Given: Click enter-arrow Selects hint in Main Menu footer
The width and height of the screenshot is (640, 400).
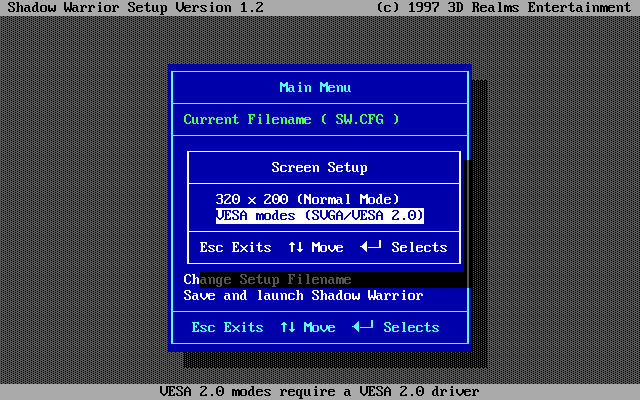Looking at the screenshot, I should point(396,327).
